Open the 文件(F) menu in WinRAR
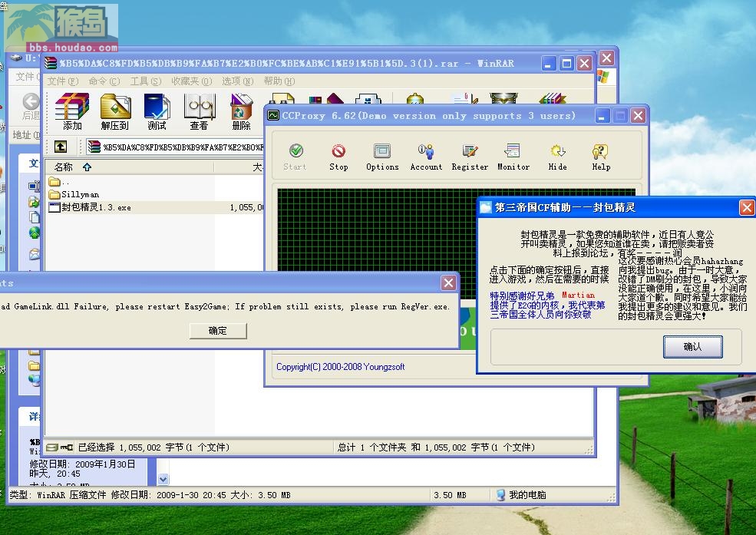This screenshot has height=535, width=756. click(x=63, y=81)
